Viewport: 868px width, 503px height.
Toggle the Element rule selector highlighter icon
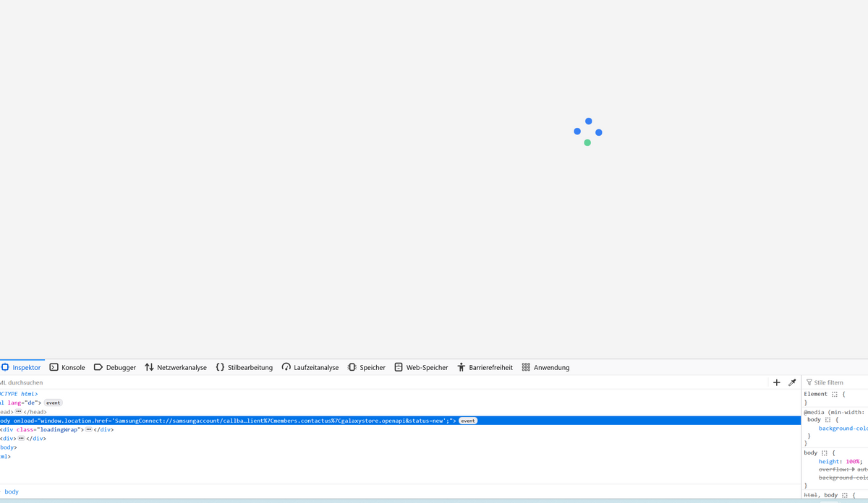click(834, 394)
